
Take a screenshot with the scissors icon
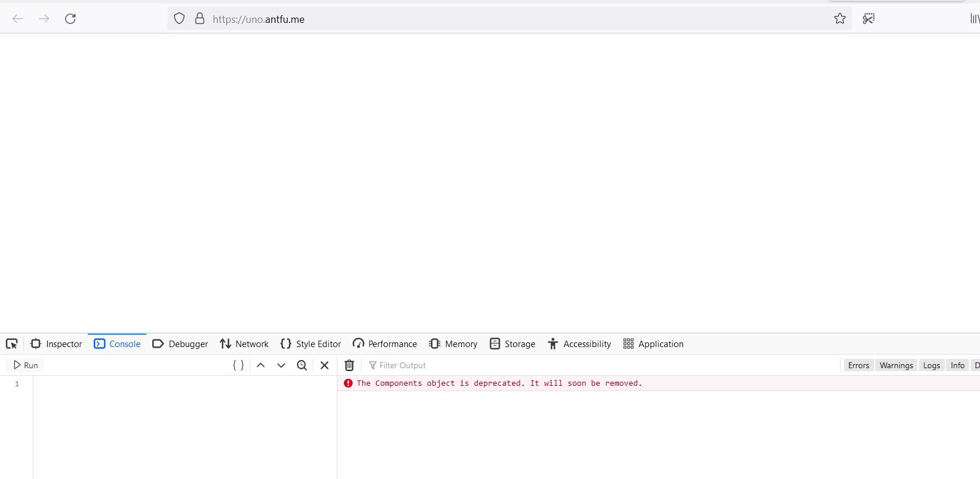coord(869,19)
